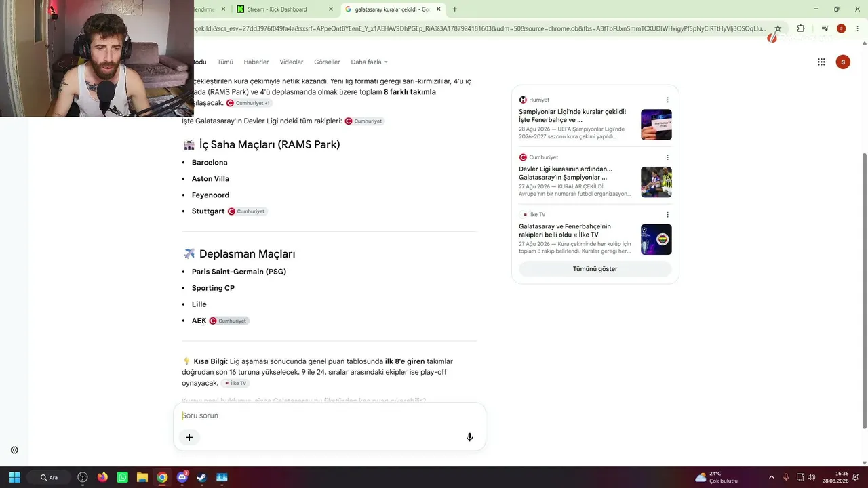Click the Cumhuriyet source chip next to AEK
868x488 pixels.
click(x=229, y=321)
